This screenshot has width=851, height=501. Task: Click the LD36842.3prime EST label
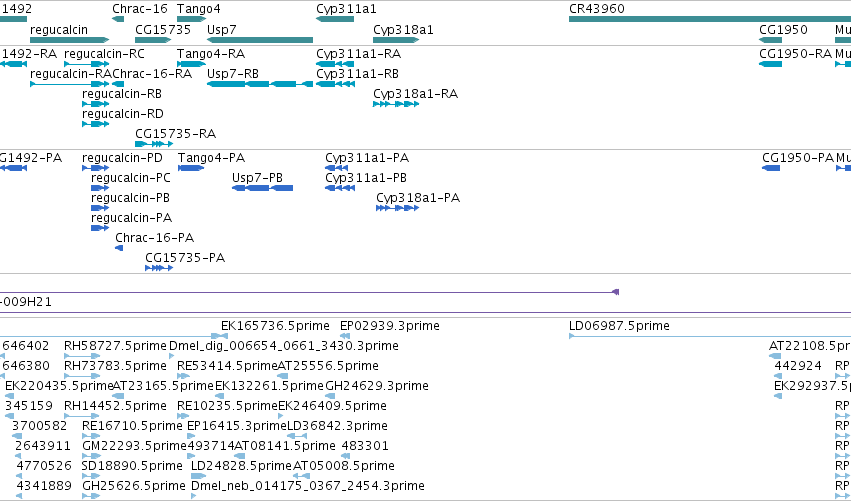tap(337, 426)
